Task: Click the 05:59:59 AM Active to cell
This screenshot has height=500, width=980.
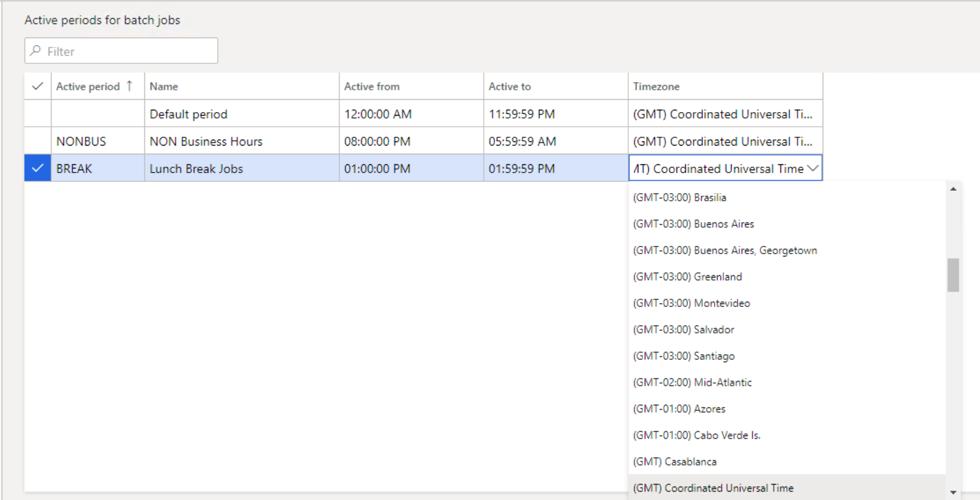Action: 556,141
